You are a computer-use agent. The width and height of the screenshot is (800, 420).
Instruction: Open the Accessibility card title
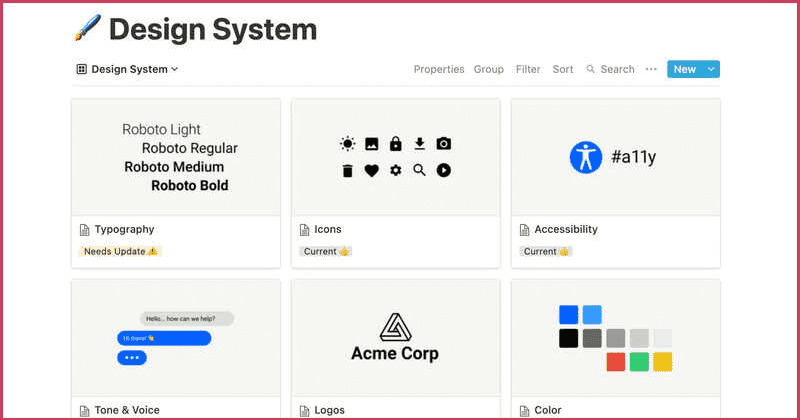click(565, 229)
